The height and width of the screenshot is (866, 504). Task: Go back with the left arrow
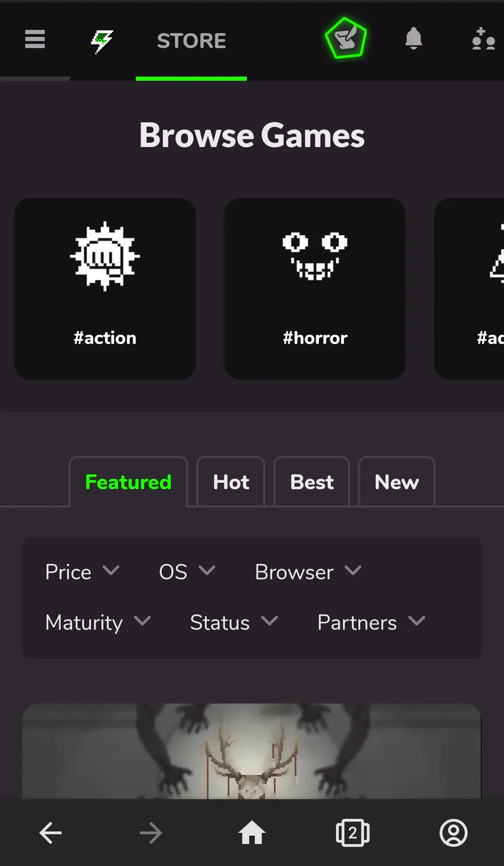pos(50,833)
